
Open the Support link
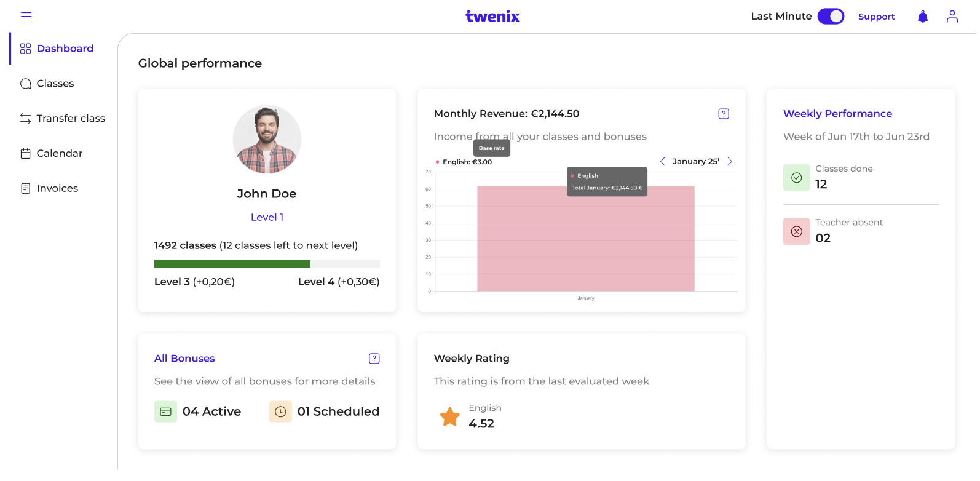coord(876,17)
